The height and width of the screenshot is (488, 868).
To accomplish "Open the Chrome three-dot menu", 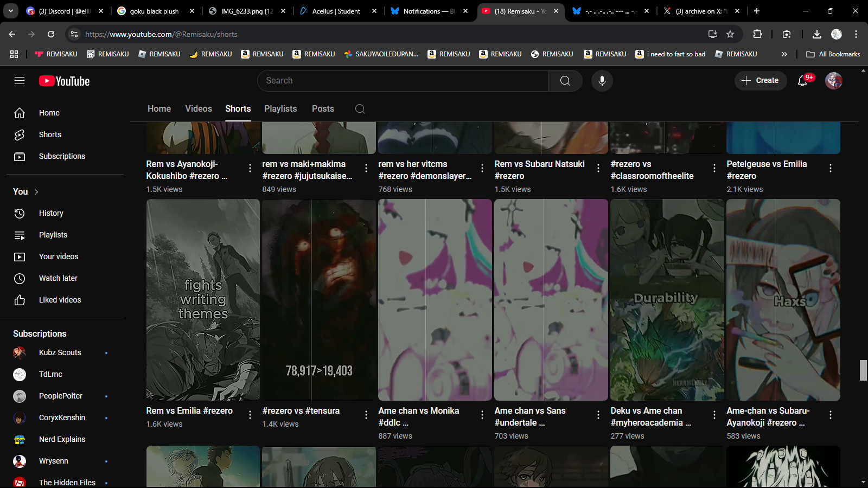I will click(x=856, y=34).
